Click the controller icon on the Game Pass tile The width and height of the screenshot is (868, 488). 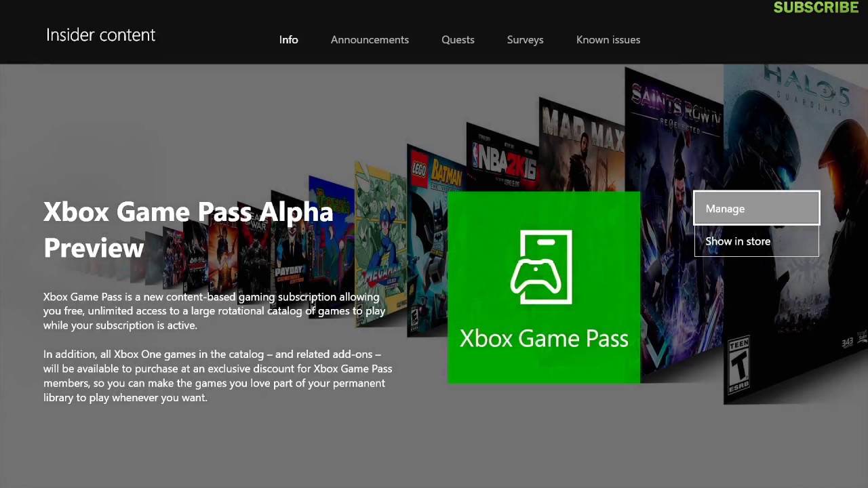click(x=541, y=267)
